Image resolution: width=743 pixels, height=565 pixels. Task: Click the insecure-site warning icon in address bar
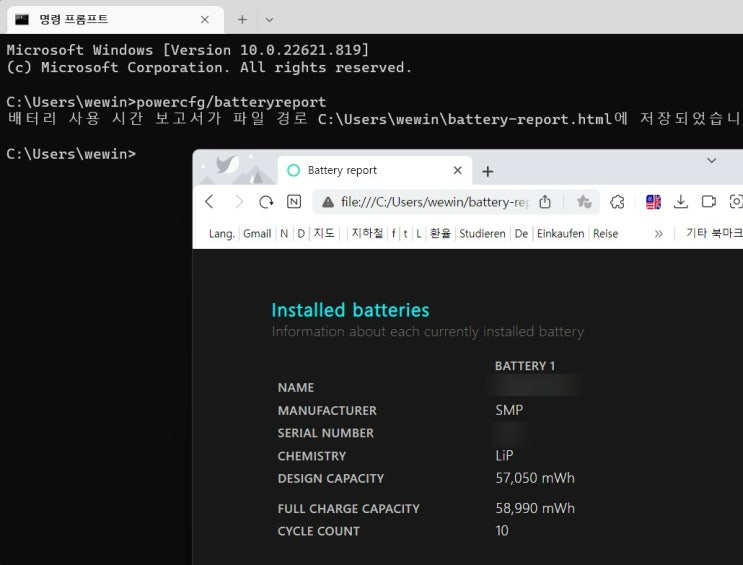pyautogui.click(x=327, y=202)
